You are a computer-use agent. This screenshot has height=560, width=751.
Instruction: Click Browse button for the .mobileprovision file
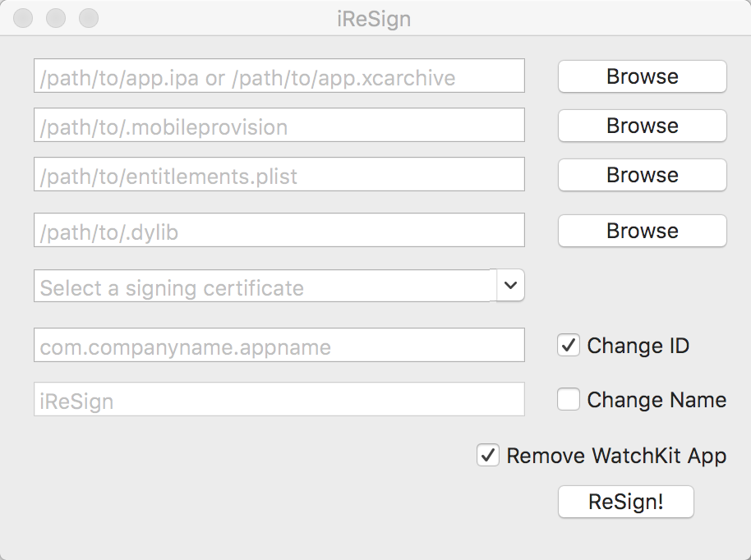642,126
